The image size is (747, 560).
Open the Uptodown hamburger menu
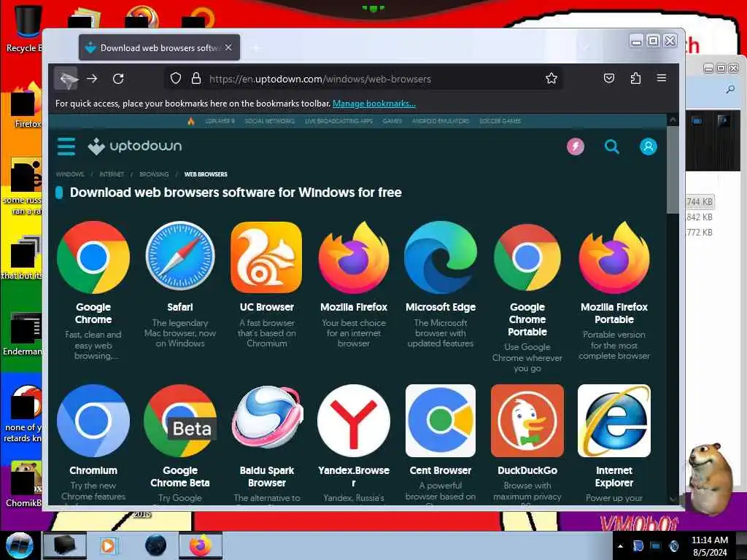(66, 146)
